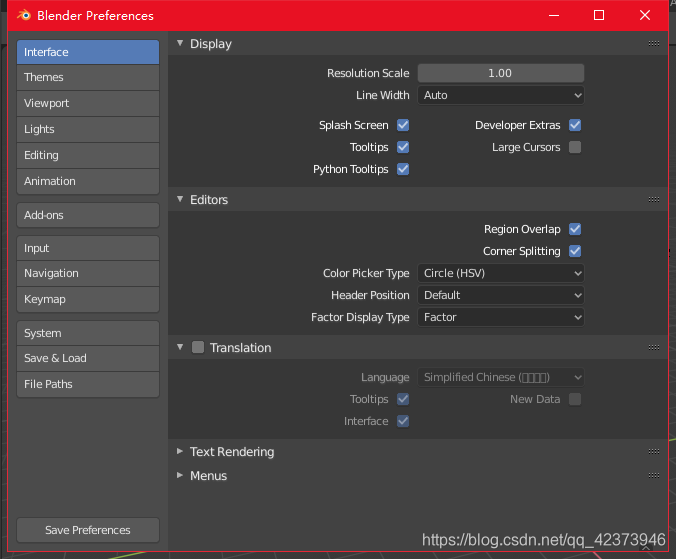Toggle the Corner Splitting checkbox
676x559 pixels.
(x=575, y=251)
